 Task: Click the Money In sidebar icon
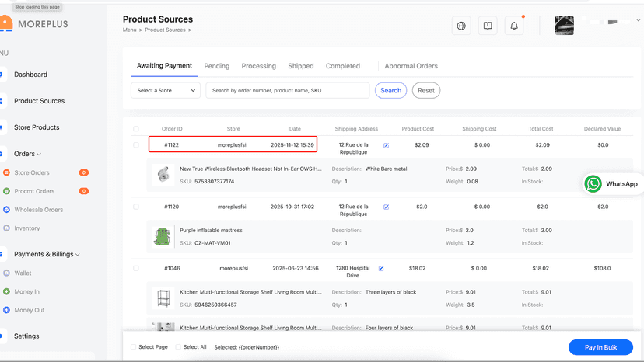pyautogui.click(x=6, y=291)
